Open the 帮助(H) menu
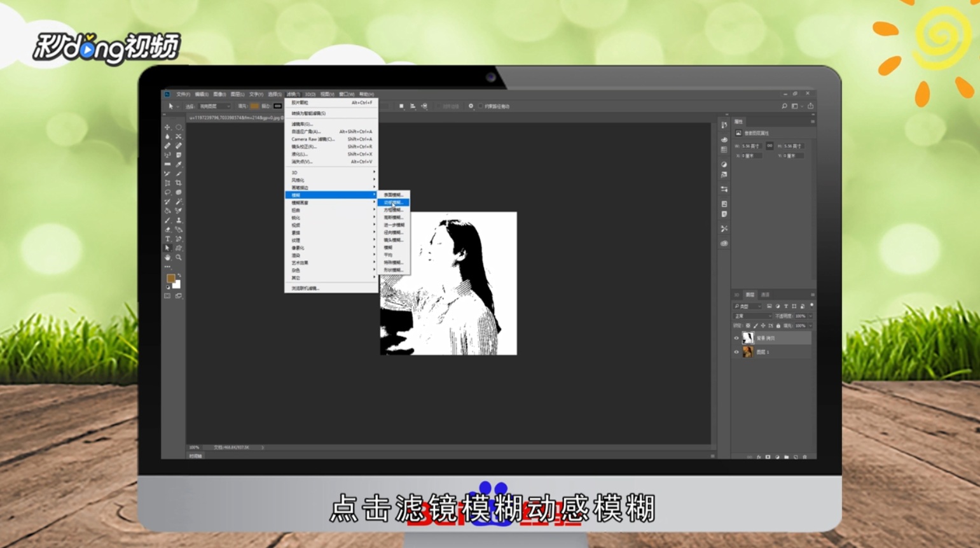980x548 pixels. coord(366,94)
